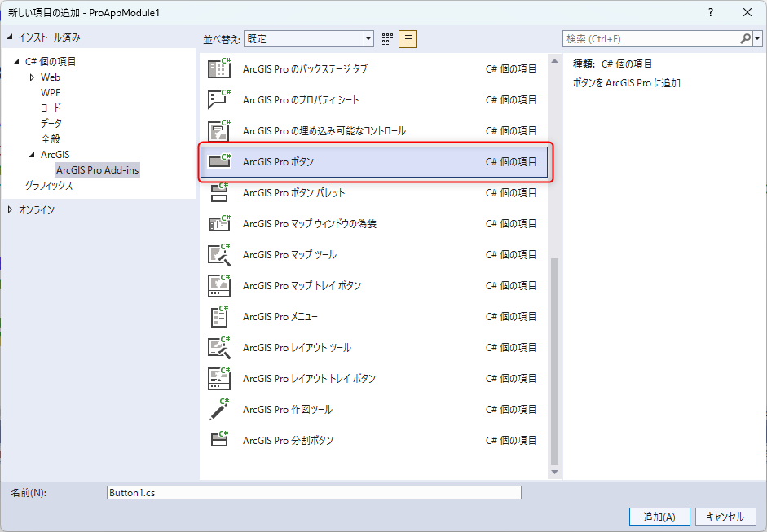Select ArcGIS Pro プロパティ シート icon
This screenshot has height=532, width=767.
click(x=218, y=99)
